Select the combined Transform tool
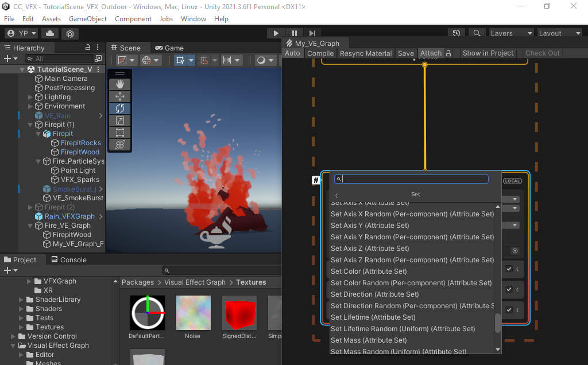The height and width of the screenshot is (365, 588). click(120, 144)
